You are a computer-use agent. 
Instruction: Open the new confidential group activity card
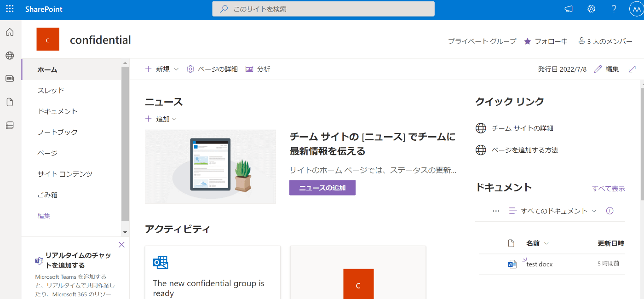[x=213, y=272]
